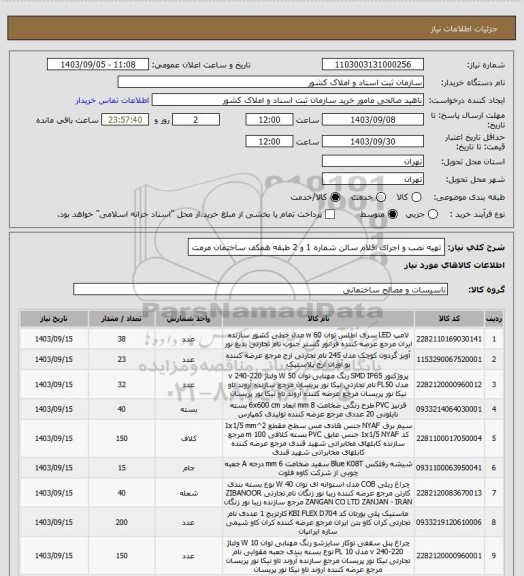The width and height of the screenshot is (524, 576).
Task: Click quantity 38 in row 1
Action: (x=122, y=339)
